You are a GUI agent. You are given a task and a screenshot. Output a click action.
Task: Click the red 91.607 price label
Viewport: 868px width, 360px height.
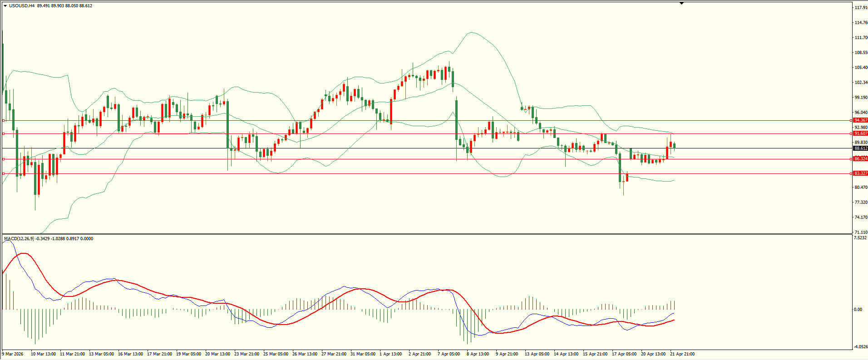pos(860,133)
